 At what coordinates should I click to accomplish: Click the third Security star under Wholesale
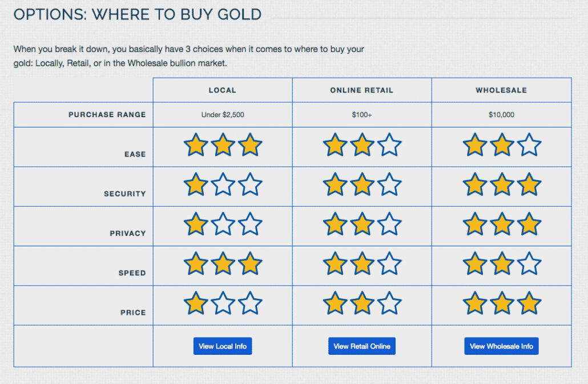529,185
